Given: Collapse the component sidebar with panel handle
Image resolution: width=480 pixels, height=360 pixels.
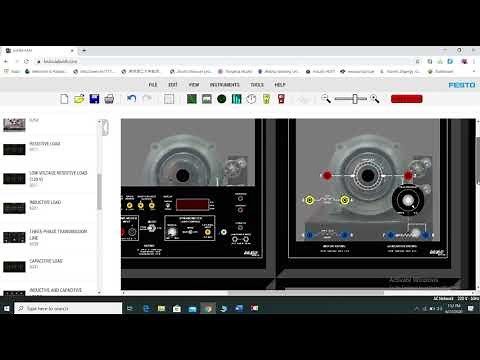Looking at the screenshot, I should click(x=105, y=127).
